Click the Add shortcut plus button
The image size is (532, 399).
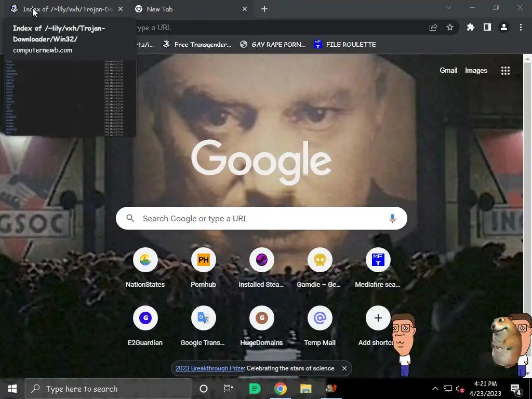click(x=378, y=318)
